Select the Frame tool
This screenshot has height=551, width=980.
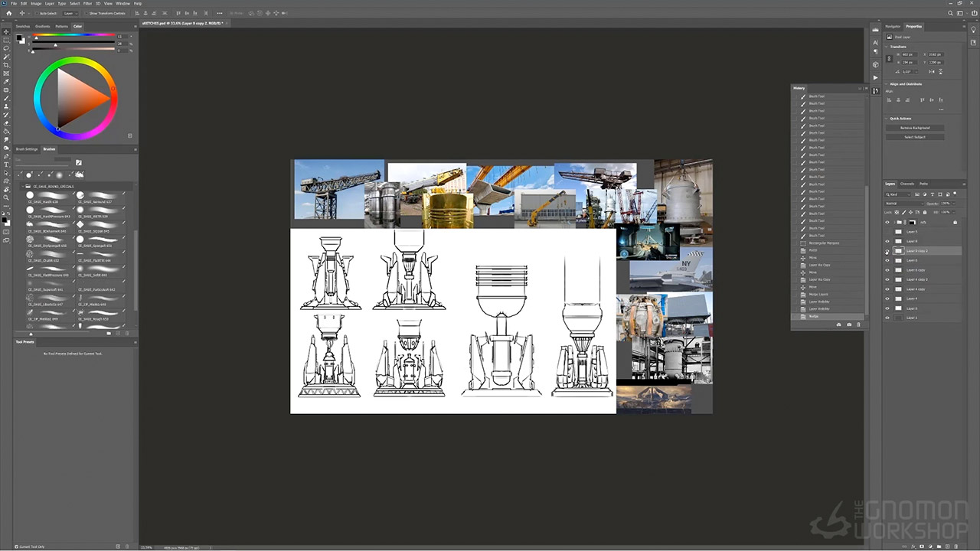coord(6,73)
